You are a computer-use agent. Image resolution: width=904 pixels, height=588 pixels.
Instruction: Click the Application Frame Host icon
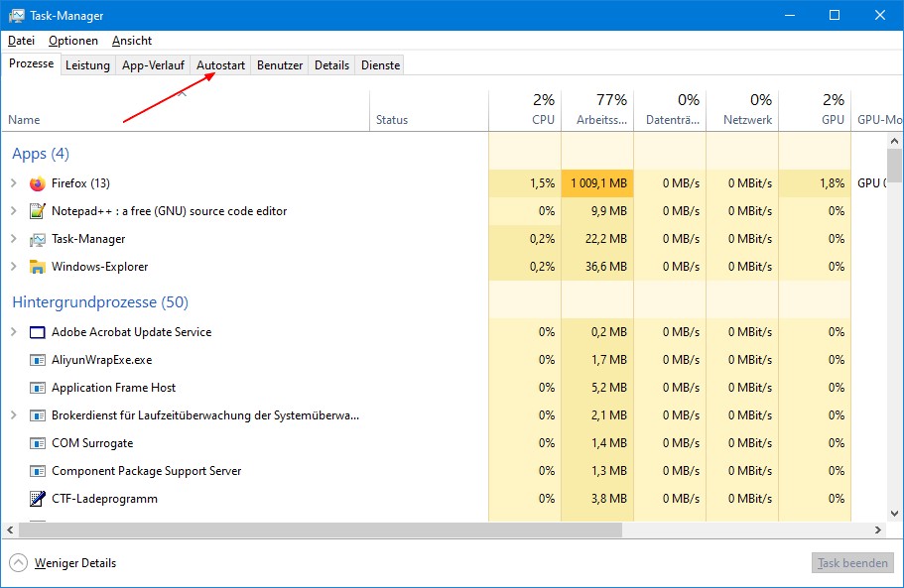38,388
